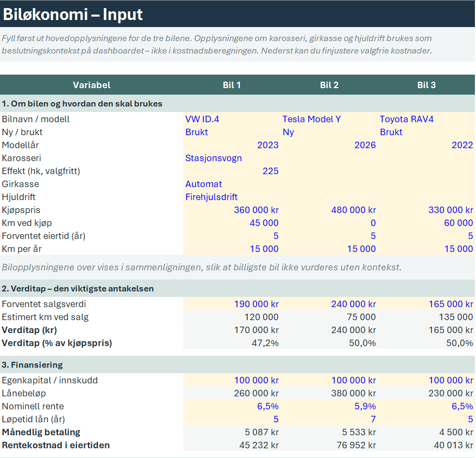Screen dimensions: 476x458
Task: Click Rentekostnad 45 232 kr value
Action: 259,445
